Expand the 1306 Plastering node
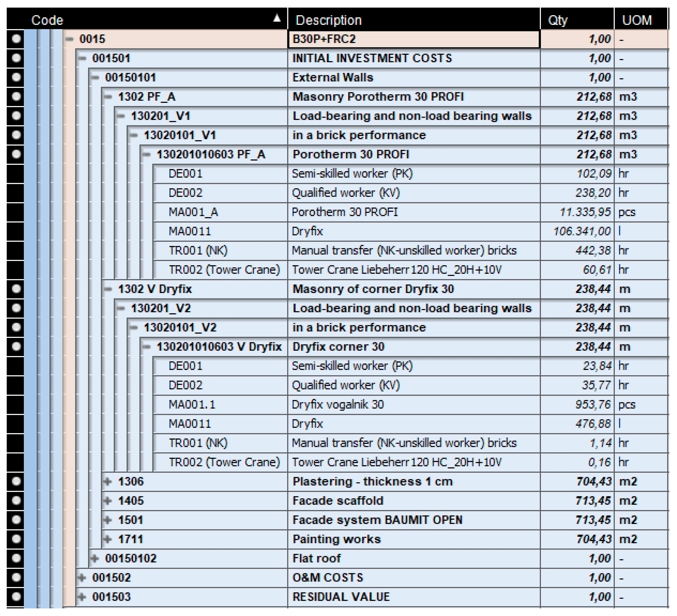The height and width of the screenshot is (616, 677). click(x=107, y=481)
